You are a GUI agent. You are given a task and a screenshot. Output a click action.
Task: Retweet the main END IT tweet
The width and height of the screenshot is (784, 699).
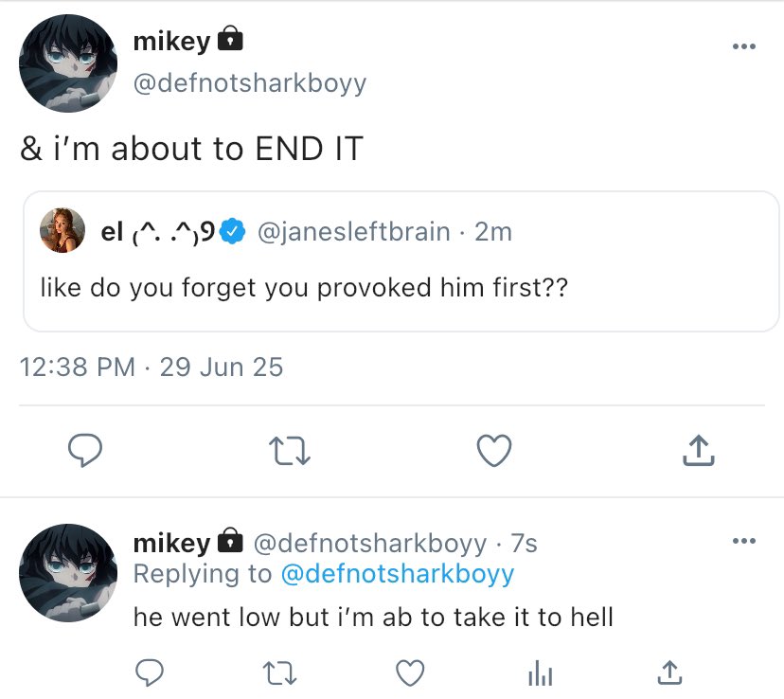290,451
